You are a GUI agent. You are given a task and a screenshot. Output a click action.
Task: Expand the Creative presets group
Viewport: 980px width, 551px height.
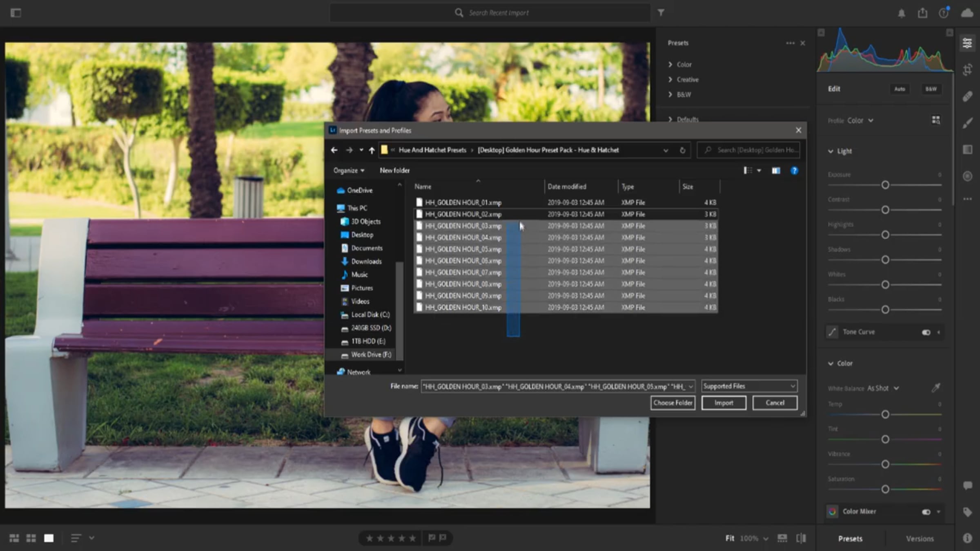tap(687, 80)
